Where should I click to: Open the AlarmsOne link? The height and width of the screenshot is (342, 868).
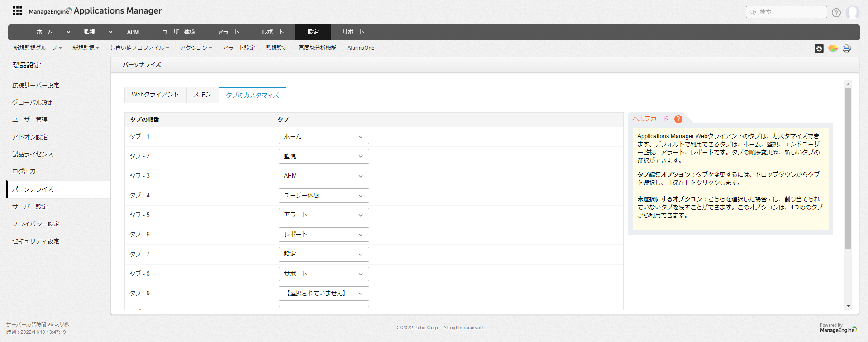click(x=361, y=48)
